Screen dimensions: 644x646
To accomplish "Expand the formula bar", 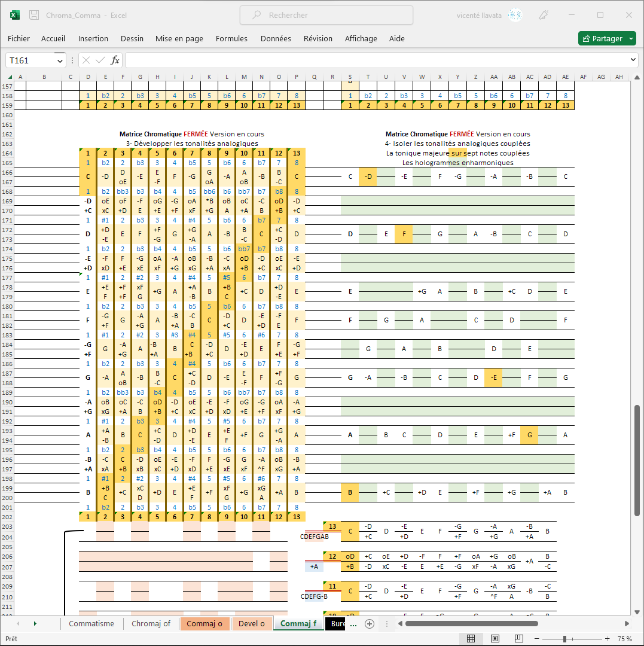I will click(634, 60).
